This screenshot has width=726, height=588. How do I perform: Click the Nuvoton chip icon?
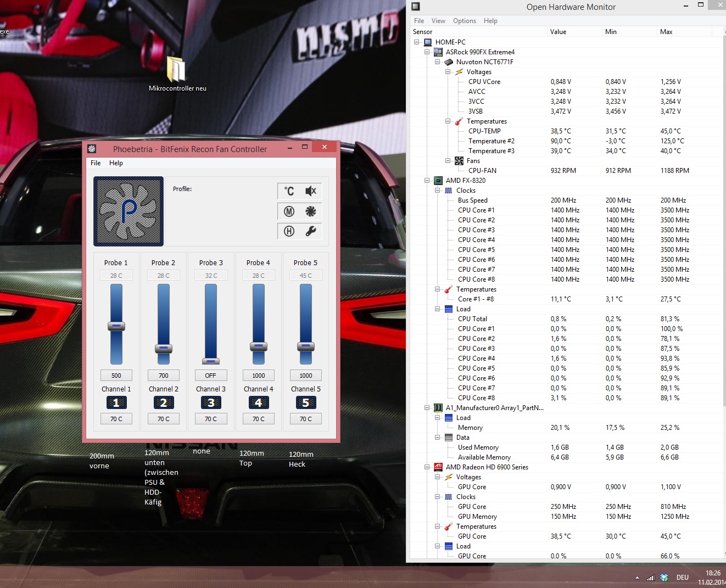point(449,62)
